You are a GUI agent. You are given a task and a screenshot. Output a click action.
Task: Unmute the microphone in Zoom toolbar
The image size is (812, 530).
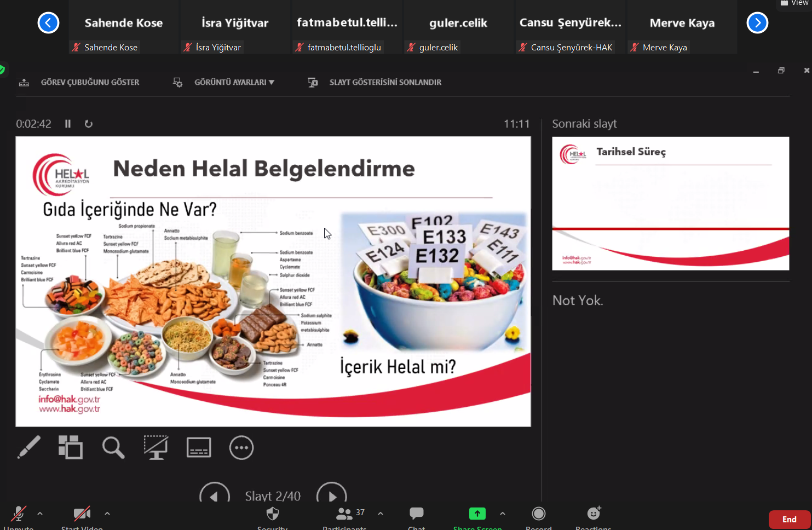19,516
